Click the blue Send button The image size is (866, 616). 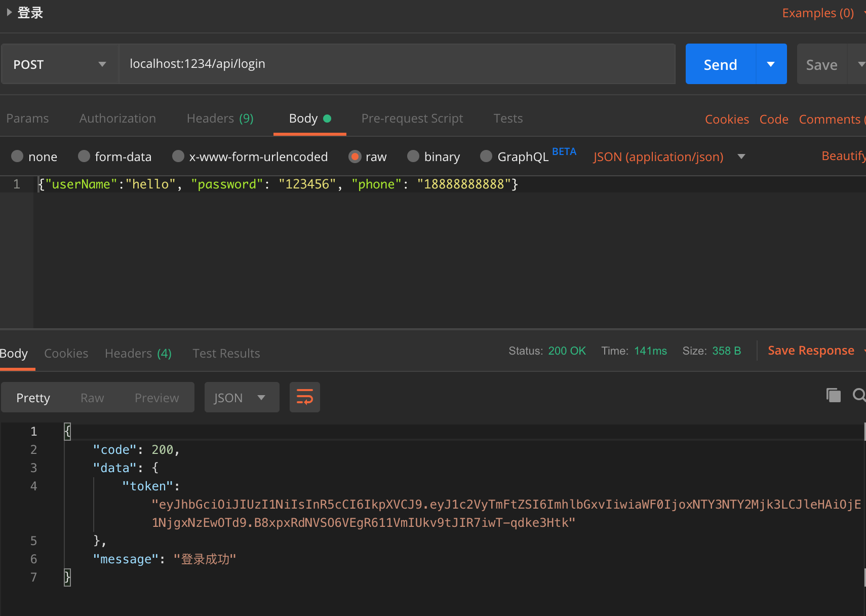pyautogui.click(x=720, y=64)
